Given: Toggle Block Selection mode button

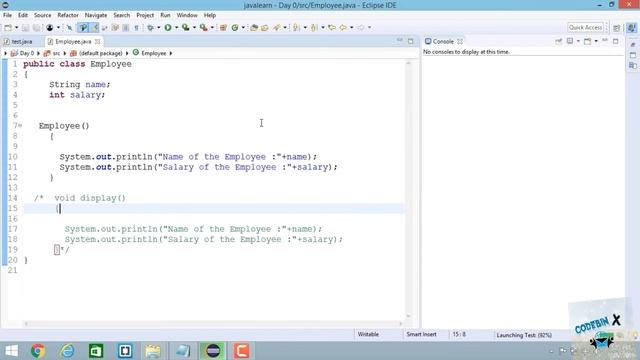Looking at the screenshot, I should [126, 27].
